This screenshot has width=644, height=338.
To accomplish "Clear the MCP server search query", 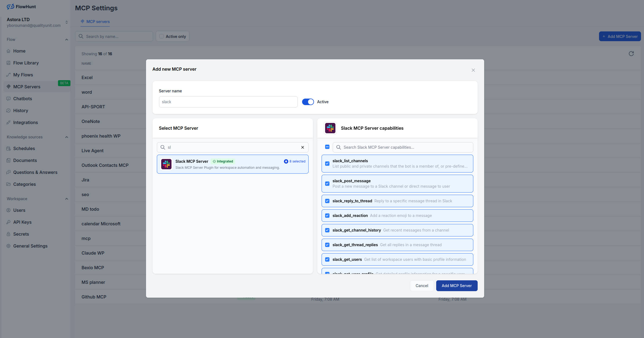I will tap(302, 147).
